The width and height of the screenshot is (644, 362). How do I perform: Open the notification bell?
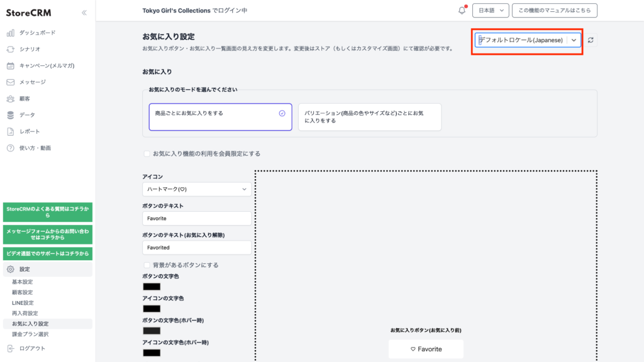462,11
